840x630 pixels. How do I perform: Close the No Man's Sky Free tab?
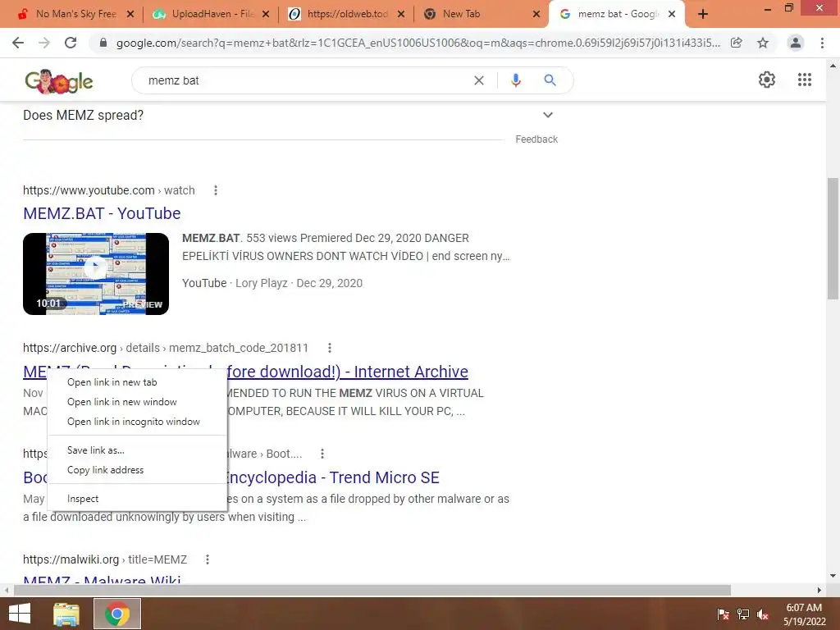130,15
